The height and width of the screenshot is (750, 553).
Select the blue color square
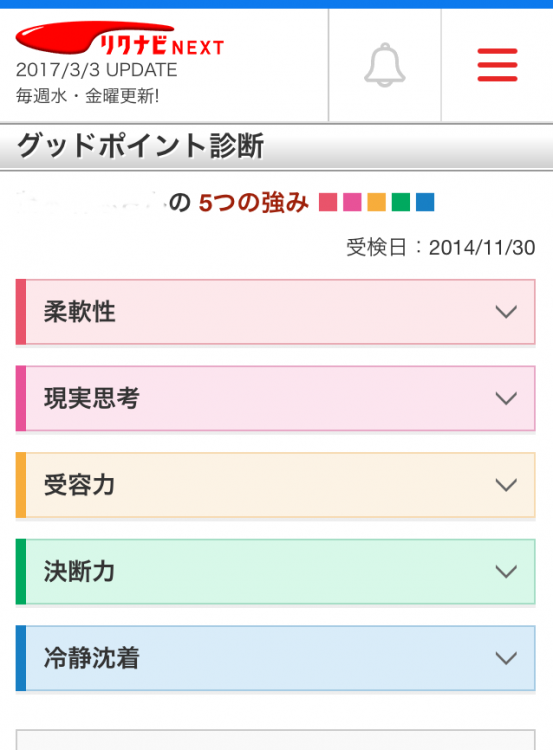pyautogui.click(x=425, y=202)
